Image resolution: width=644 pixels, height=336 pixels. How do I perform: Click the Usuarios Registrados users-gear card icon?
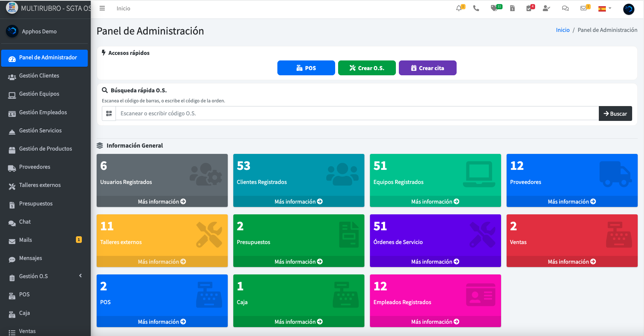coord(206,174)
